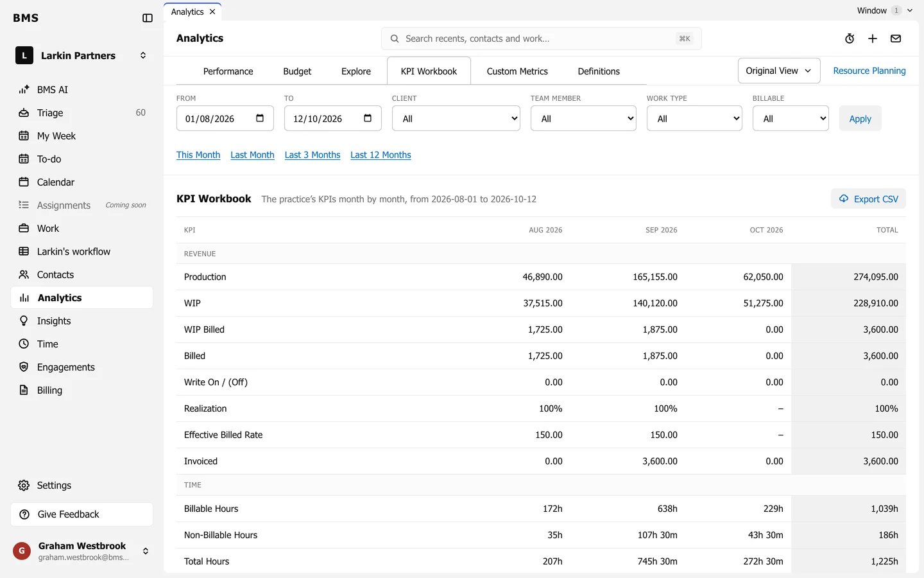Open the Calendar page
Image resolution: width=924 pixels, height=578 pixels.
82,182
